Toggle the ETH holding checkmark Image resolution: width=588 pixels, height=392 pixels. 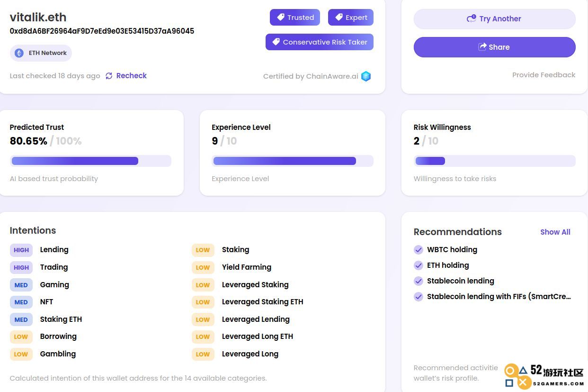click(419, 265)
